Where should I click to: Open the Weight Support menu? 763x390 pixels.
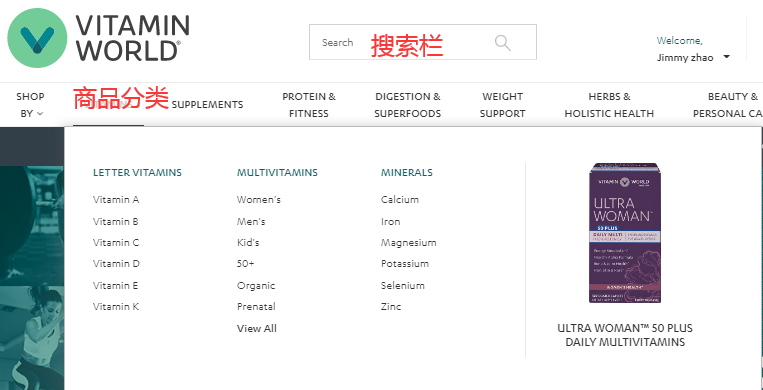(x=503, y=105)
